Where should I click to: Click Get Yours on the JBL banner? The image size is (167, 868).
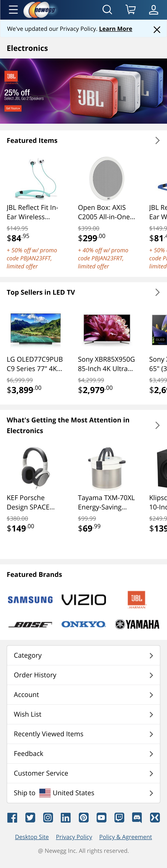point(13,108)
